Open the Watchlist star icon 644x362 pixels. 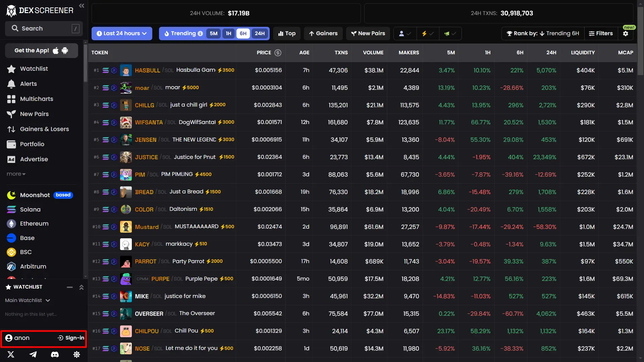(x=11, y=69)
